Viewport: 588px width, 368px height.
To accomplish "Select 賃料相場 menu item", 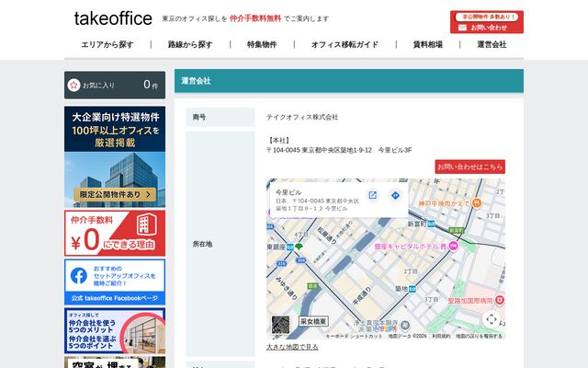I will (x=427, y=45).
